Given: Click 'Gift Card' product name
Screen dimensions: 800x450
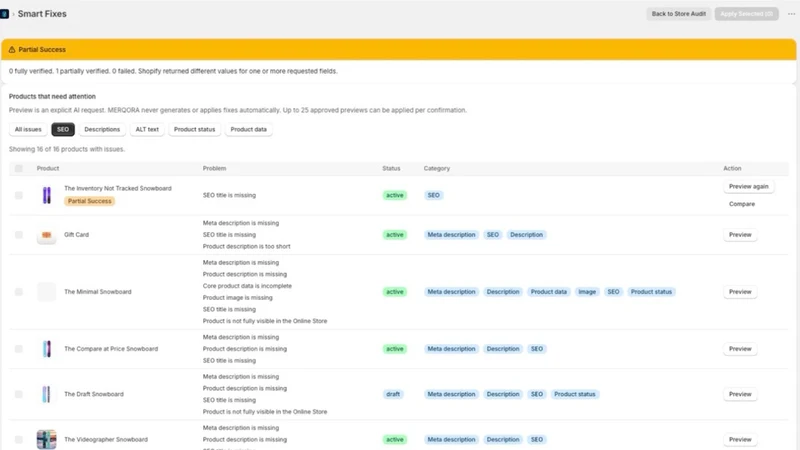Looking at the screenshot, I should pos(77,235).
